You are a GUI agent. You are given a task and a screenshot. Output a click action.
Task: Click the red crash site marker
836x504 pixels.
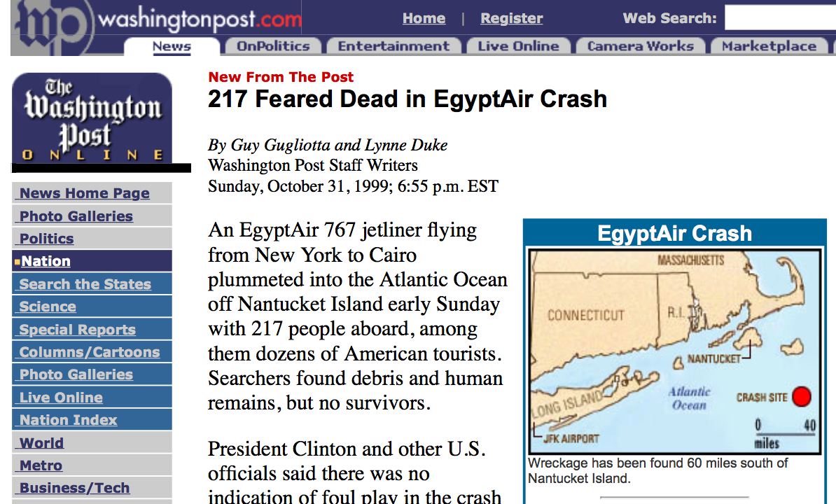tap(802, 396)
